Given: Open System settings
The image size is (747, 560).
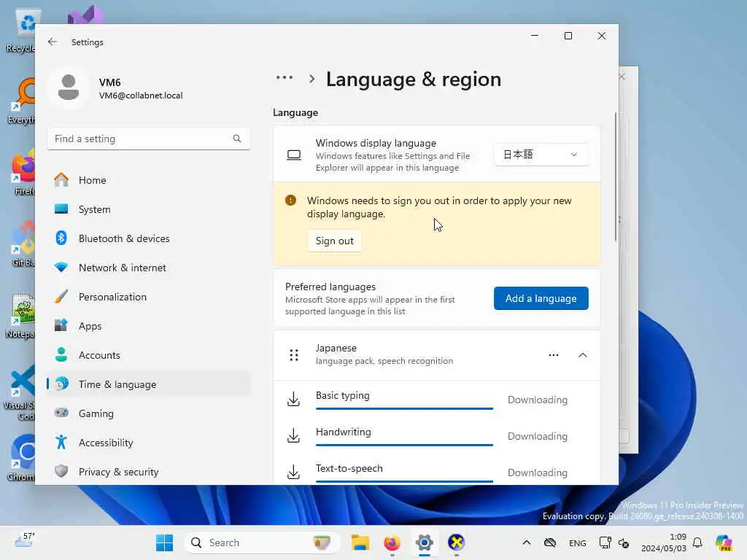Looking at the screenshot, I should (149, 209).
